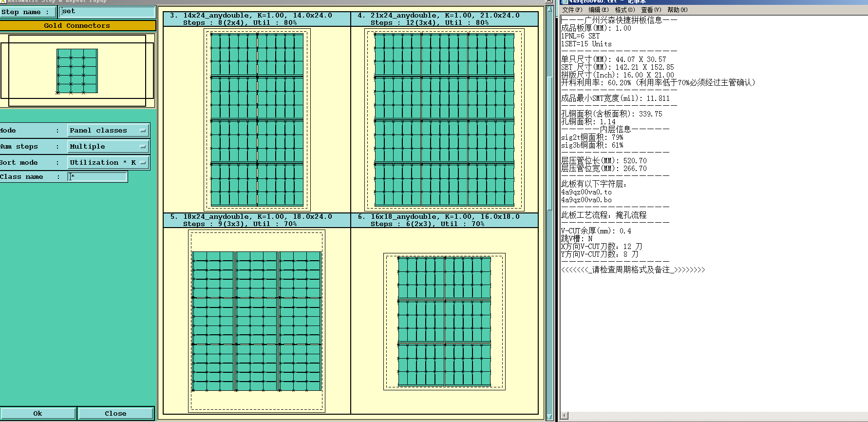Viewport: 868px width, 422px height.
Task: Open the 帮助(H) menu in Notepad
Action: (x=678, y=10)
